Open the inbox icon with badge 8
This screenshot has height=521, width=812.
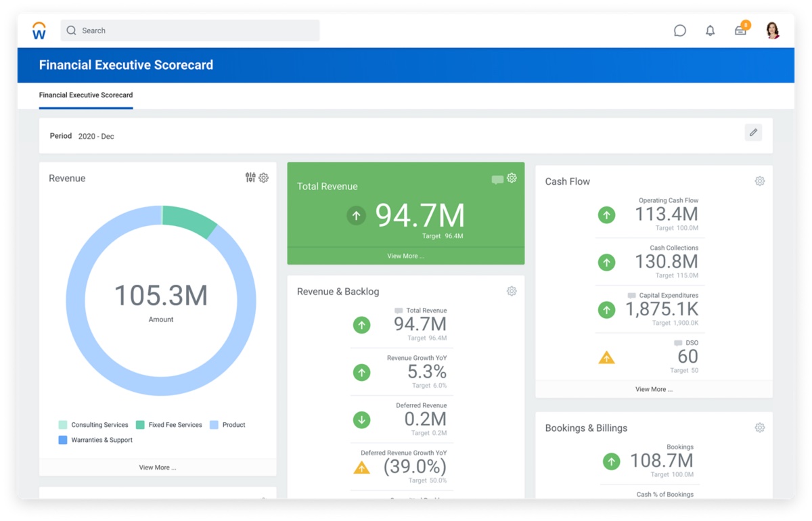tap(740, 30)
